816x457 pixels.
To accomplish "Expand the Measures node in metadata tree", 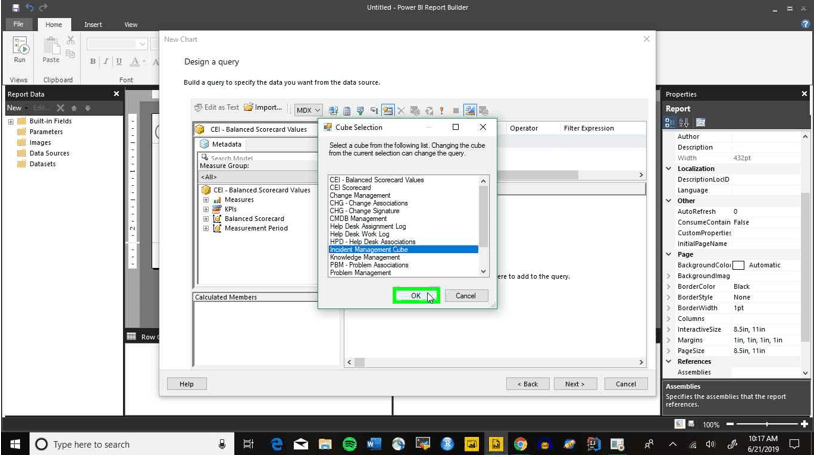I will coord(206,200).
